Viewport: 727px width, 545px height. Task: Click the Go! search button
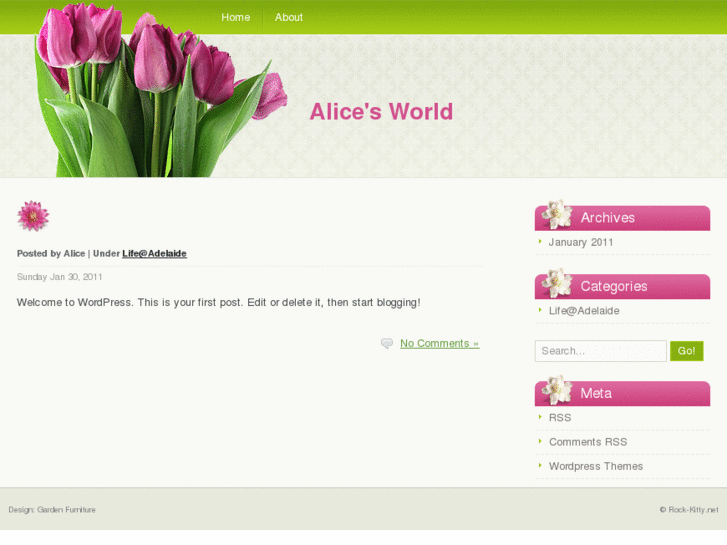(686, 351)
